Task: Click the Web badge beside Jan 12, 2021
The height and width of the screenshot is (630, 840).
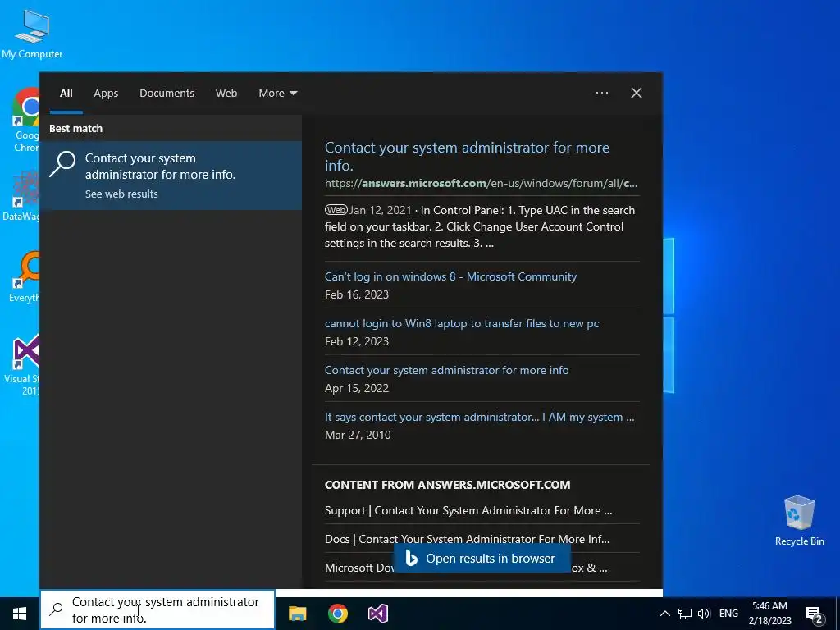Action: point(336,210)
